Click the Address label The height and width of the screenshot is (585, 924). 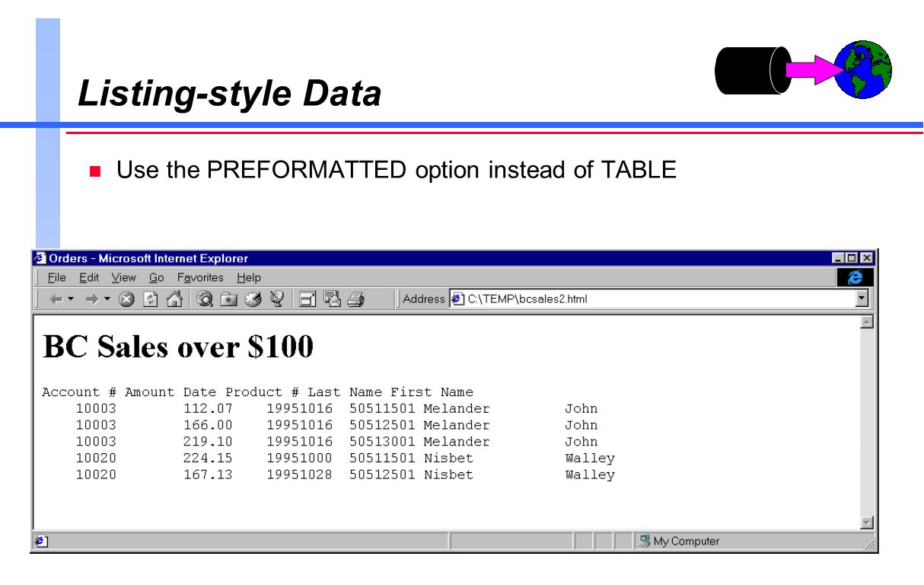tap(423, 299)
